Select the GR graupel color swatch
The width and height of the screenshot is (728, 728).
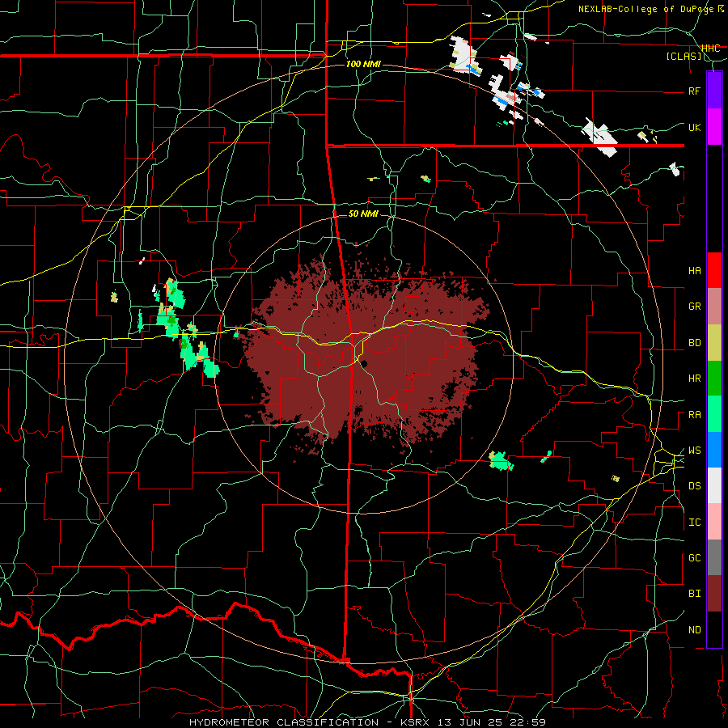714,307
